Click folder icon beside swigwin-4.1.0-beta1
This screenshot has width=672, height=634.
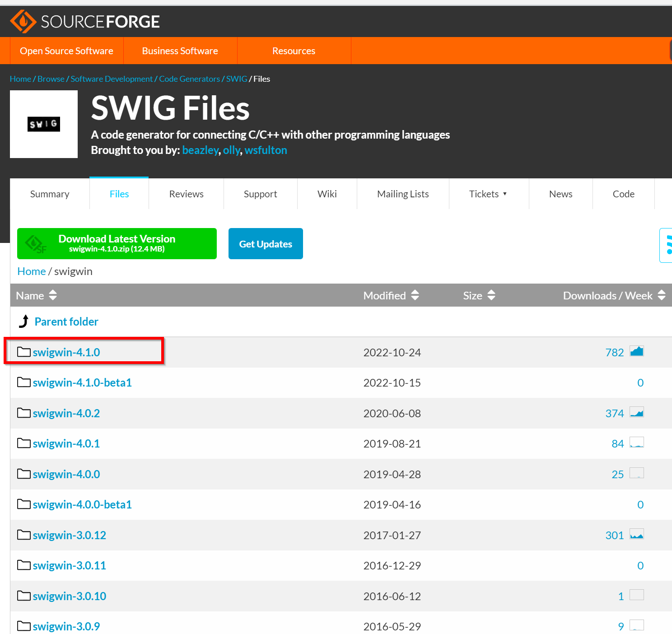click(x=24, y=382)
